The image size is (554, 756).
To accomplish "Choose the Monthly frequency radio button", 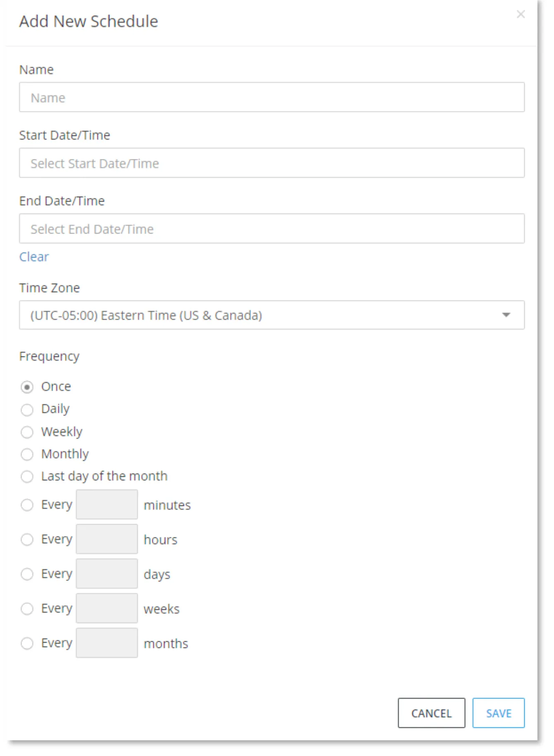I will [x=27, y=455].
